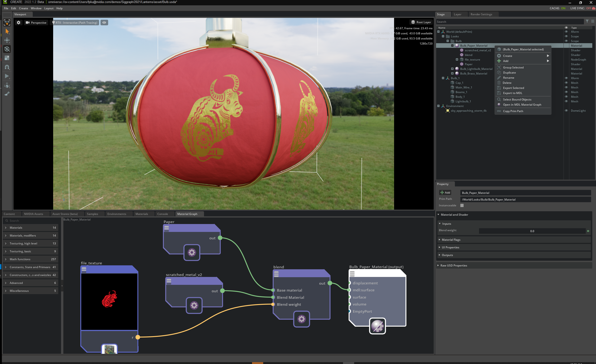Screen dimensions: 596x364
Task: Open the Create submenu in context menu
Action: point(523,56)
